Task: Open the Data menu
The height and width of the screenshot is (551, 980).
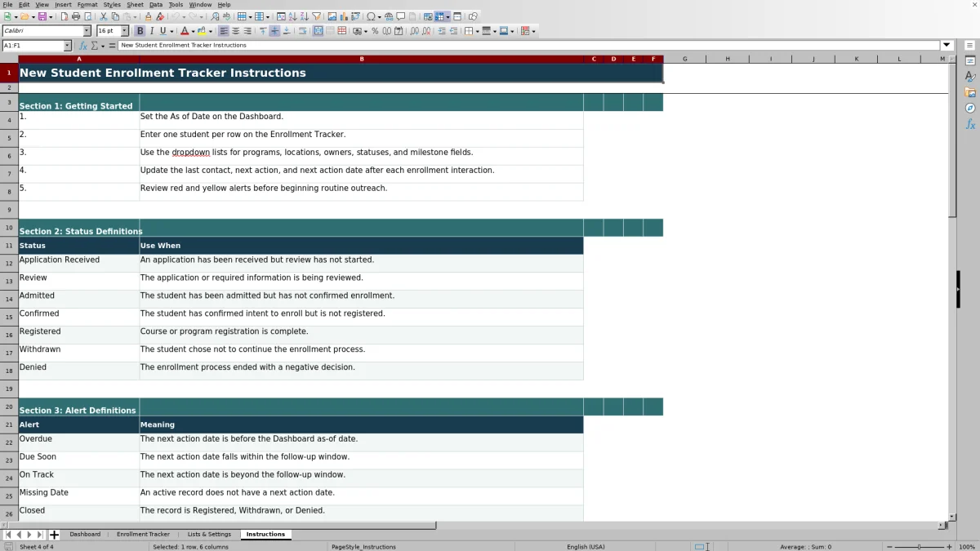Action: (156, 4)
